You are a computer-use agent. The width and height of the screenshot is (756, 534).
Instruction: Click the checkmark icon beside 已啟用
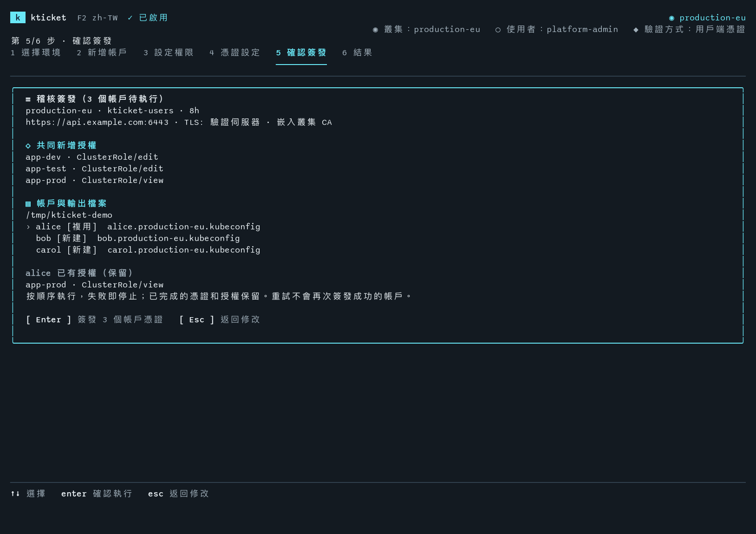click(x=130, y=18)
